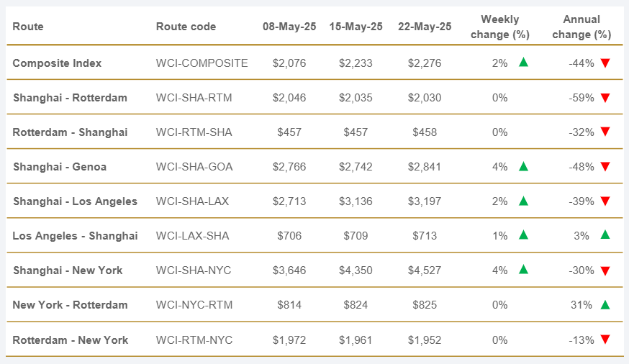Click the green annual arrow for Los Angeles - Shanghai

pyautogui.click(x=605, y=235)
